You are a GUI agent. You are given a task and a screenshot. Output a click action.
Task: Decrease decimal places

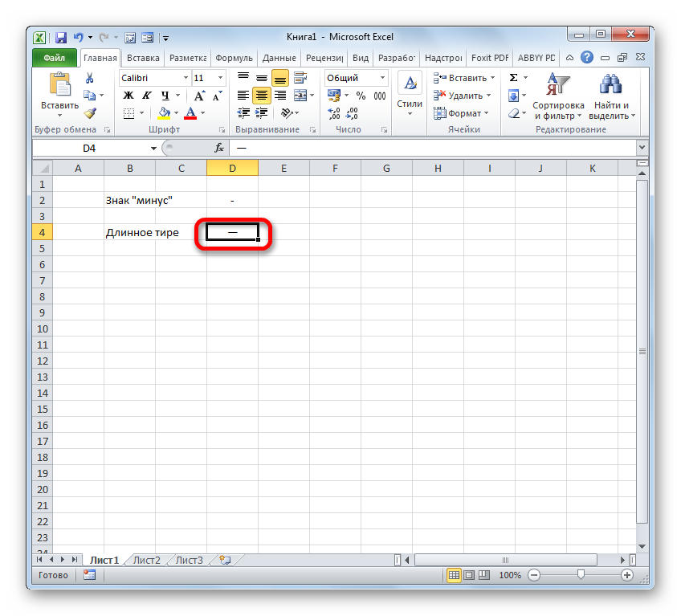pos(352,113)
